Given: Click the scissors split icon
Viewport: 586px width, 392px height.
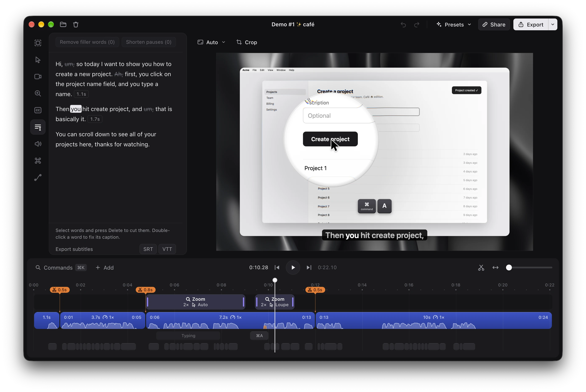Looking at the screenshot, I should [x=481, y=268].
